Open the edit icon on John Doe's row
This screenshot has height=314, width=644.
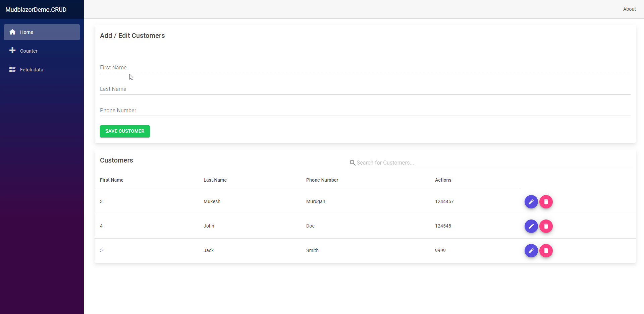pos(531,226)
